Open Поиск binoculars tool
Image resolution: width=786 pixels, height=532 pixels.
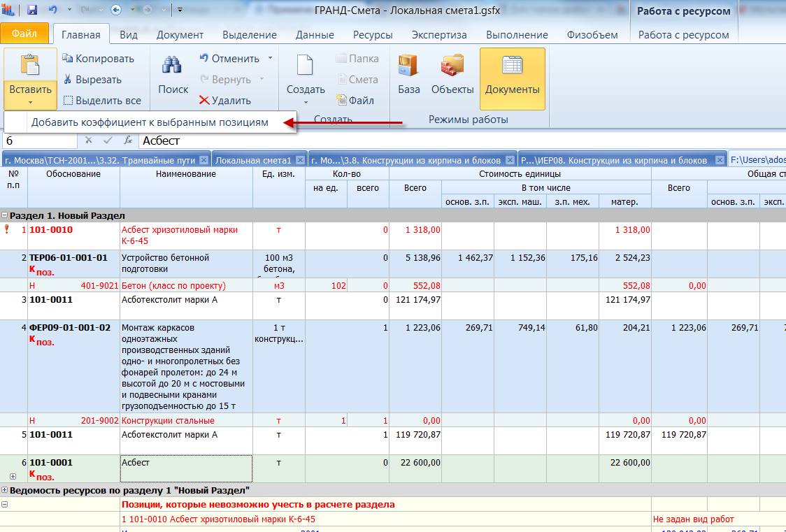click(x=173, y=75)
